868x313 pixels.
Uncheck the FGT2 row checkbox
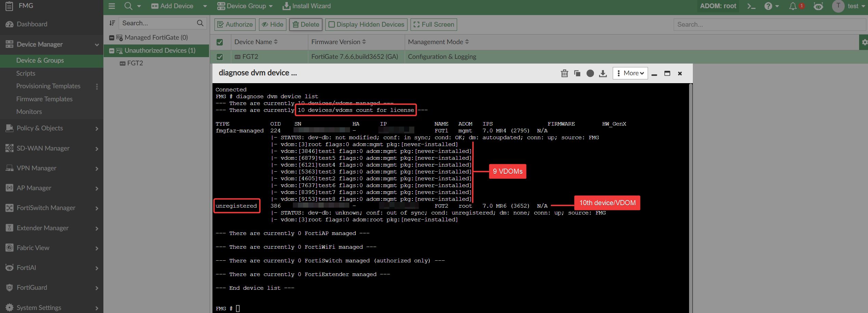pyautogui.click(x=220, y=57)
